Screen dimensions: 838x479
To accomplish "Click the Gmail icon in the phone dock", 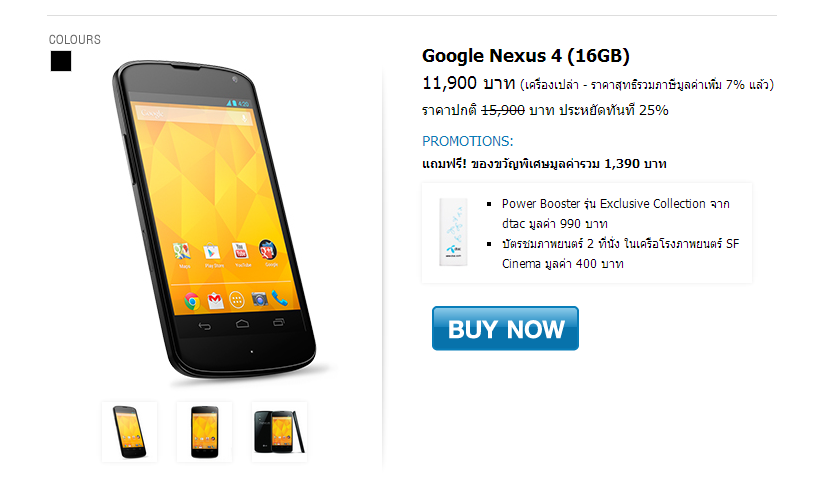I will click(215, 301).
